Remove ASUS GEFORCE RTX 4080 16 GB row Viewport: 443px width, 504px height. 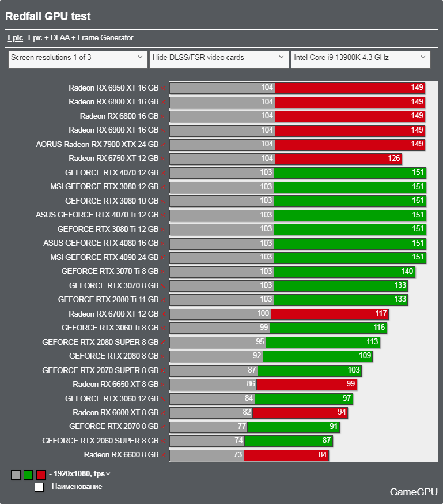point(163,243)
